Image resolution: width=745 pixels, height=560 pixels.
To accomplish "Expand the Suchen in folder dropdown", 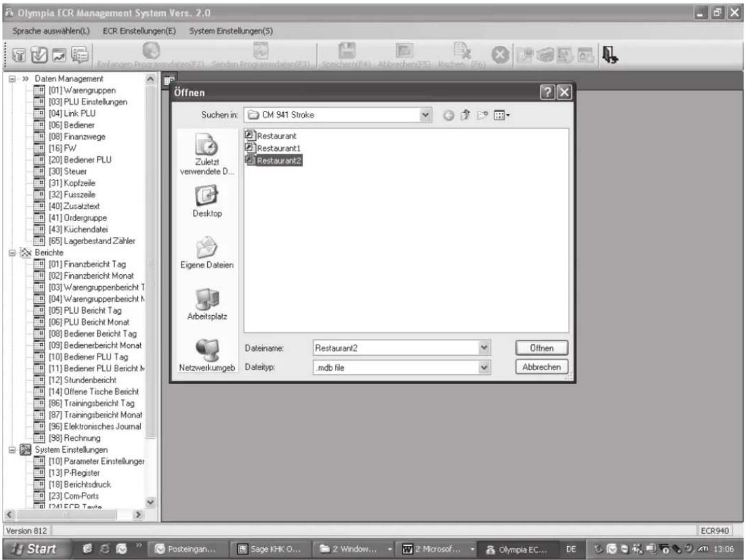I will coord(425,115).
